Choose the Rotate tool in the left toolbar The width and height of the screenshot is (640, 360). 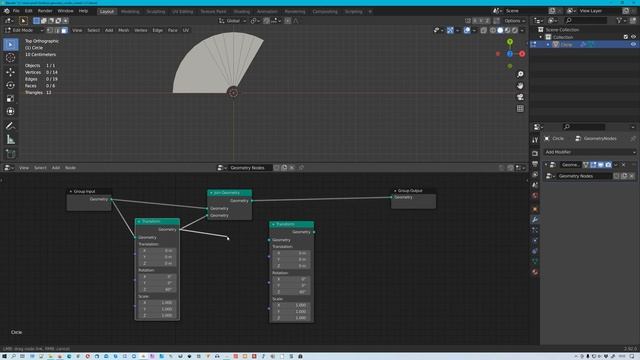point(11,85)
